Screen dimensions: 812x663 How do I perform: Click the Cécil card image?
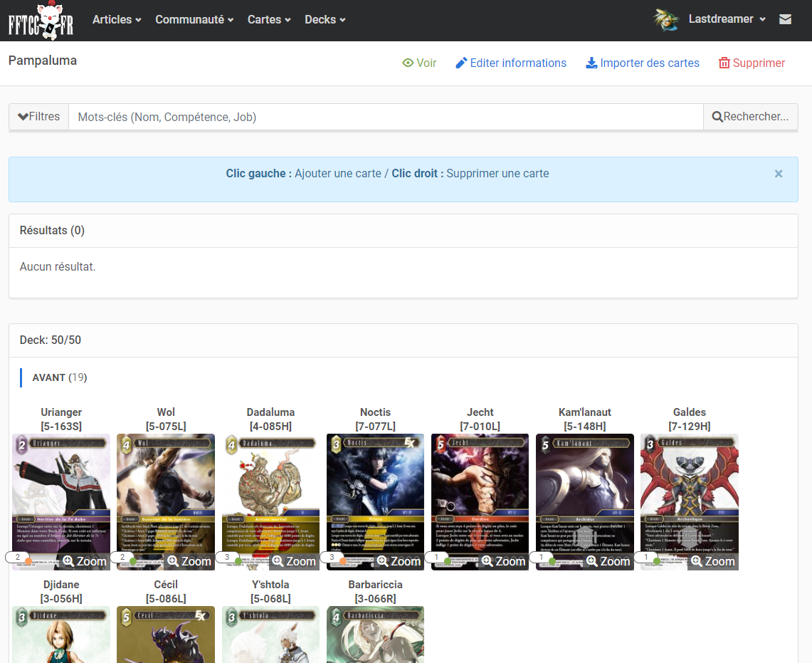coord(166,635)
